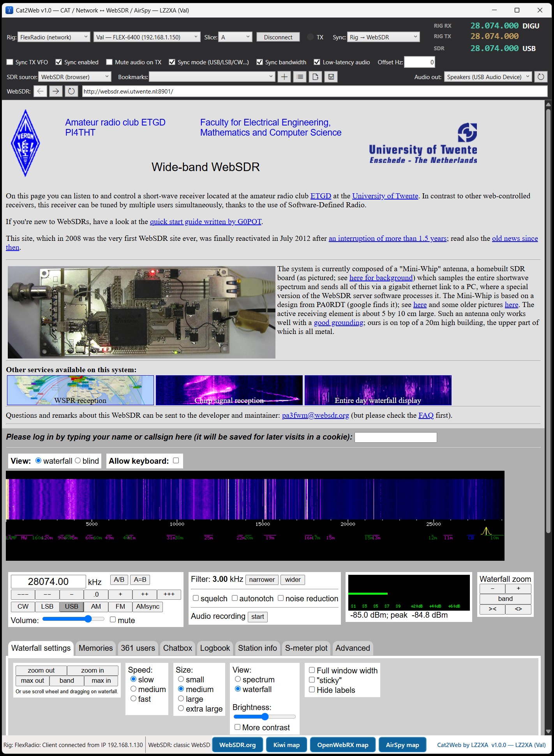This screenshot has height=756, width=554.
Task: Switch to Logbook tab
Action: coord(215,648)
